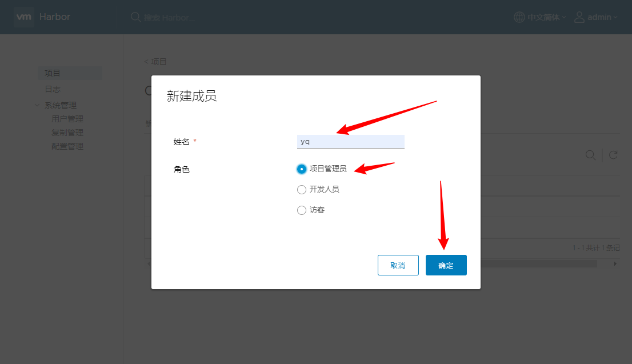Expand the admin account dropdown
Image resolution: width=632 pixels, height=364 pixels.
pos(602,17)
